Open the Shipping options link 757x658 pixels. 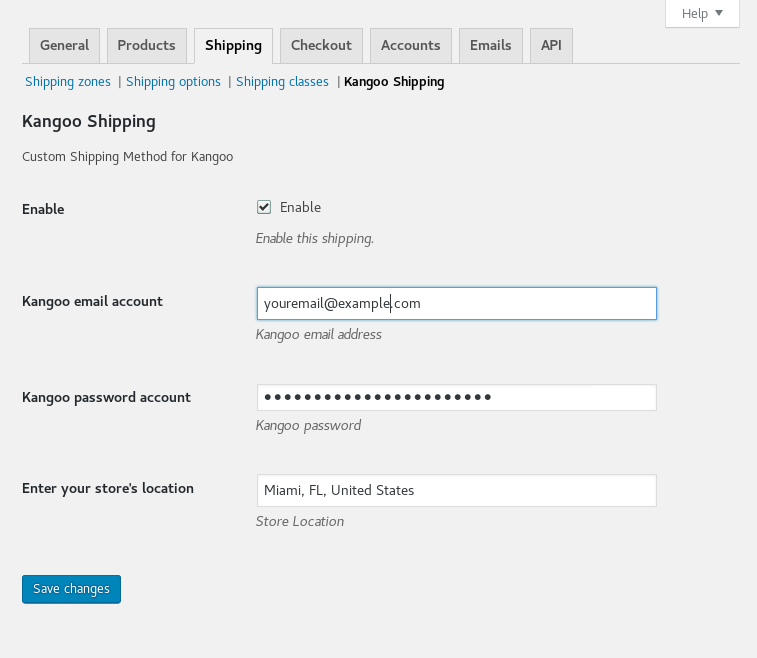[x=173, y=82]
